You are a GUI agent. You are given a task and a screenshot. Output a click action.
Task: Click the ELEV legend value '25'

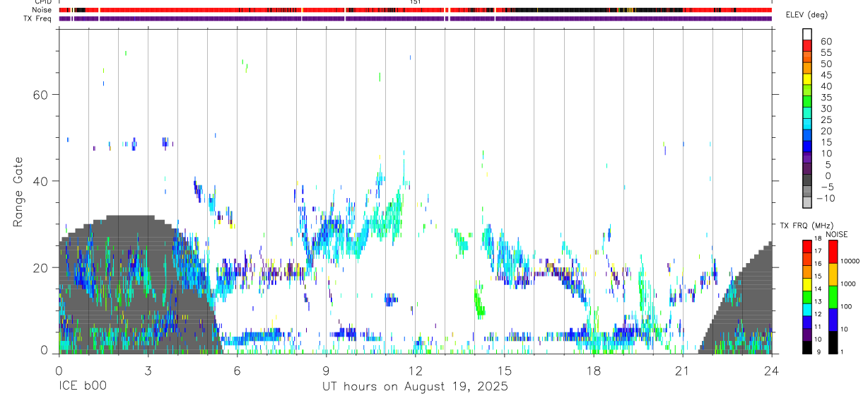coord(826,120)
